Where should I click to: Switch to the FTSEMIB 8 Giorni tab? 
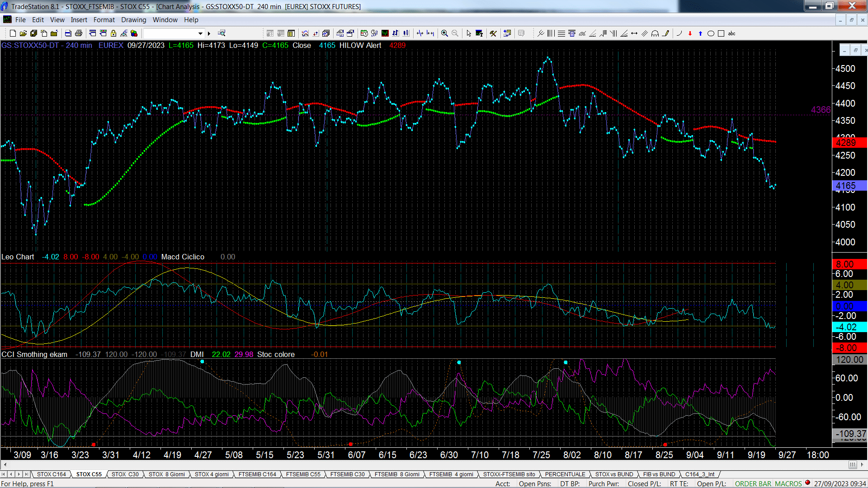(397, 474)
